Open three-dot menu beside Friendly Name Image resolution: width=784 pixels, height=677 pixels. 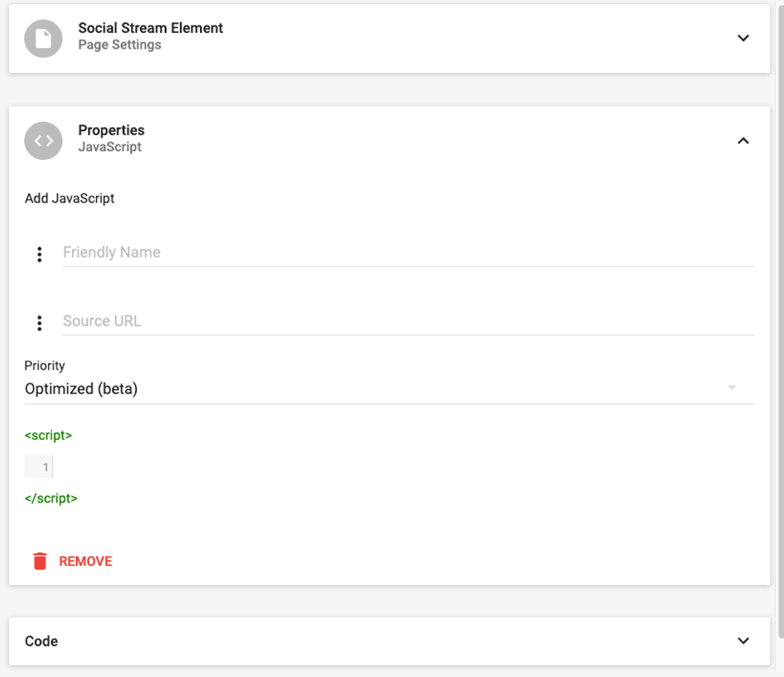click(x=39, y=254)
